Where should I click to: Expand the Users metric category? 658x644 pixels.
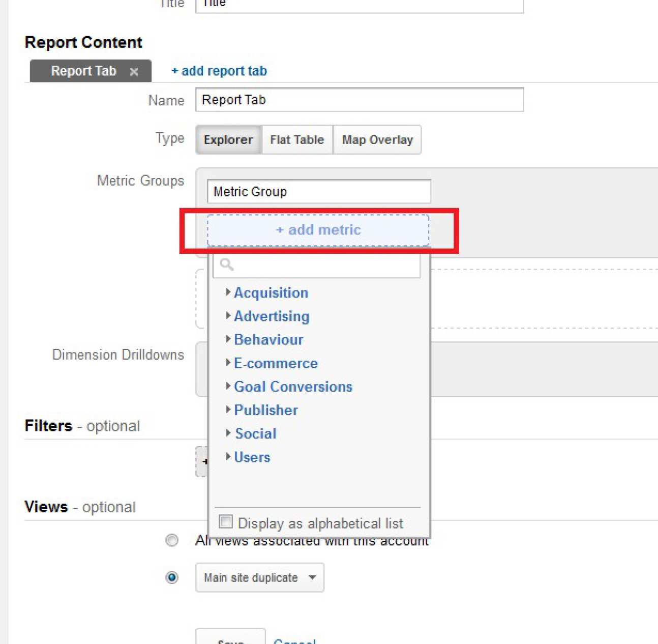252,457
